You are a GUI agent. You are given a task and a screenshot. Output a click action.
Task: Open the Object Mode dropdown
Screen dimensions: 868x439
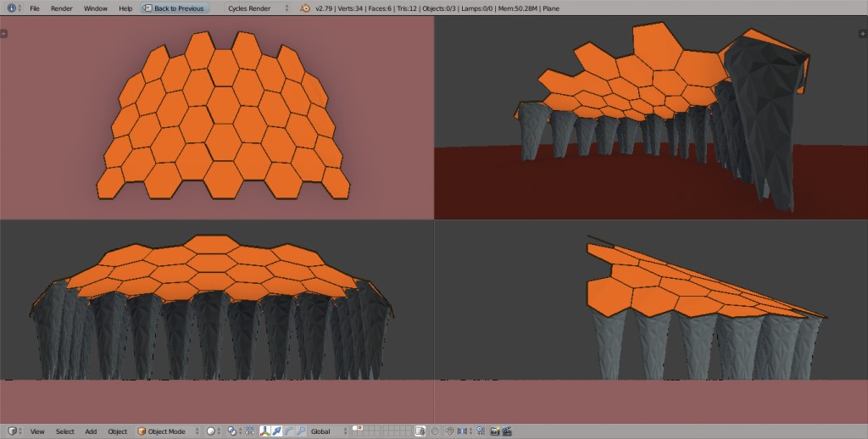tap(169, 431)
